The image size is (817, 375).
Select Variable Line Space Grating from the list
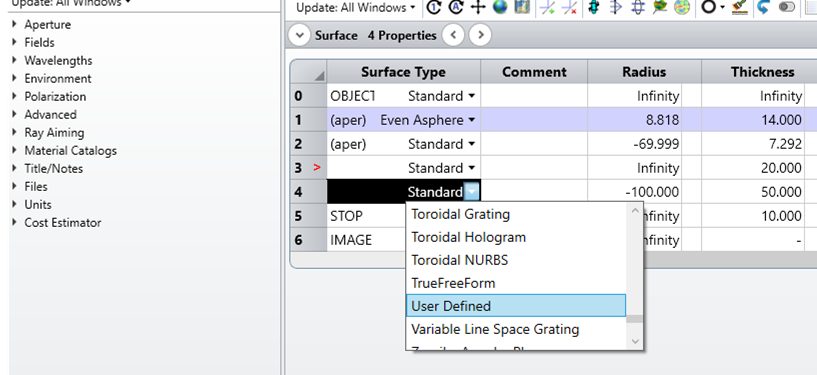(516, 329)
